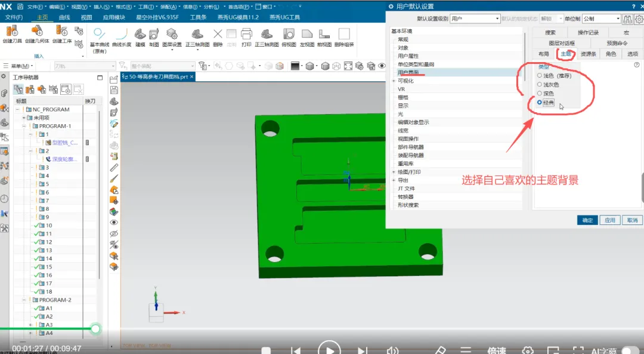Switch to 俯视图 (Top View) icon
This screenshot has height=354, width=644.
coord(289,34)
